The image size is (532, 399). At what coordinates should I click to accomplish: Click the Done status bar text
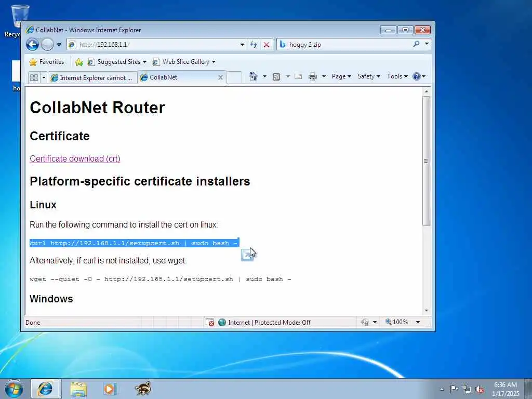(33, 323)
